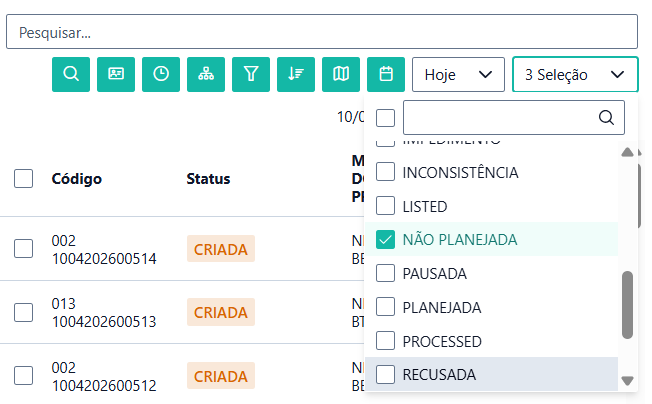Click CRIADA badge for code 1004202600514
The height and width of the screenshot is (404, 652).
221,249
